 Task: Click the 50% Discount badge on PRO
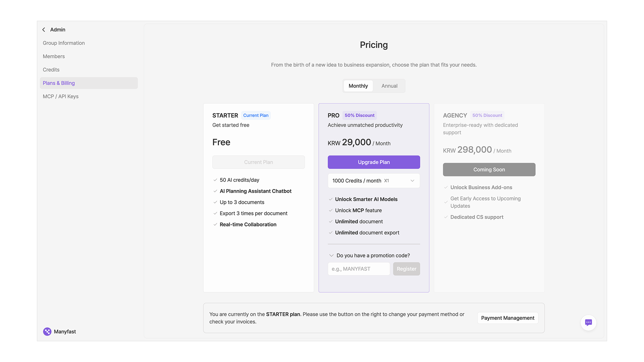[x=359, y=115]
